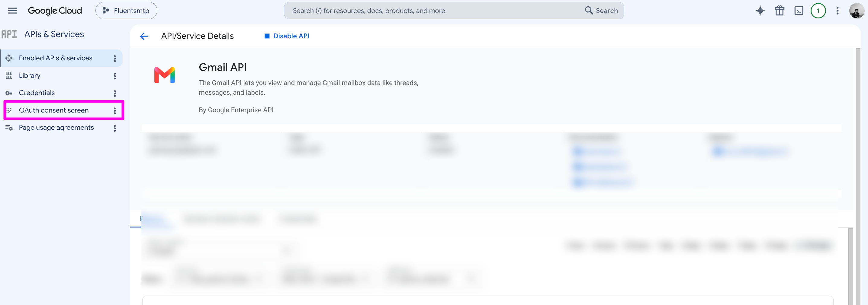This screenshot has height=305, width=868.
Task: Open the Credentials page
Action: pyautogui.click(x=37, y=93)
